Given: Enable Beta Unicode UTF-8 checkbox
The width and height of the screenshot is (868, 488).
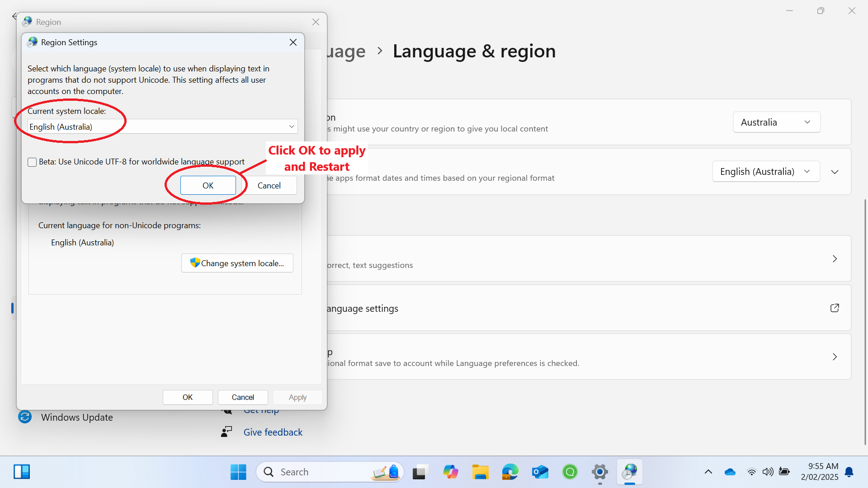Looking at the screenshot, I should (32, 162).
